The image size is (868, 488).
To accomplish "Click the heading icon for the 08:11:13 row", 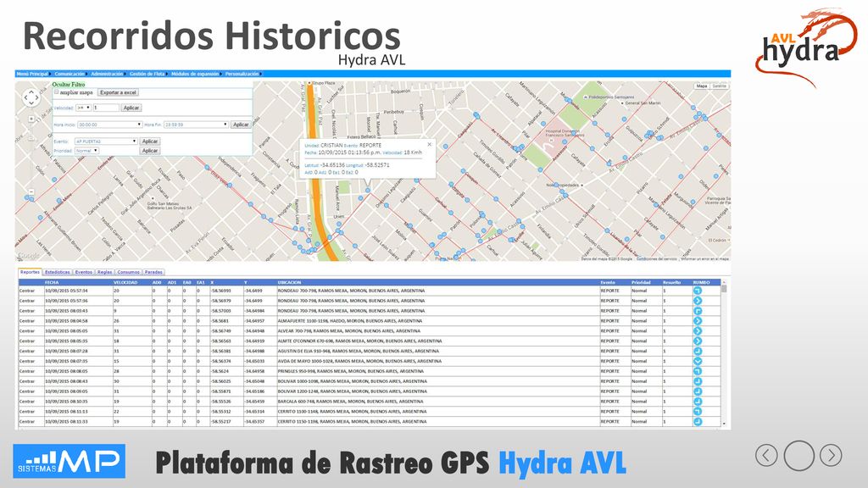I will [698, 411].
